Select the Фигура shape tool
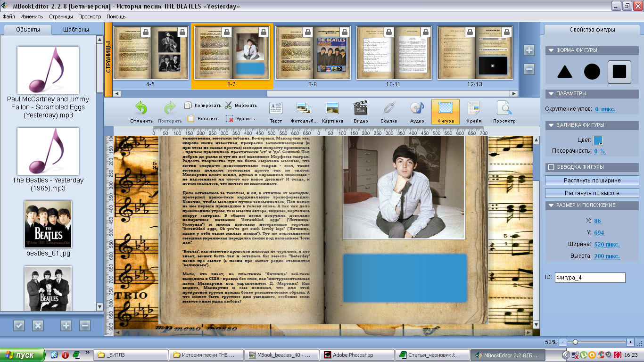Screen dimensions: 644x362 (x=446, y=112)
